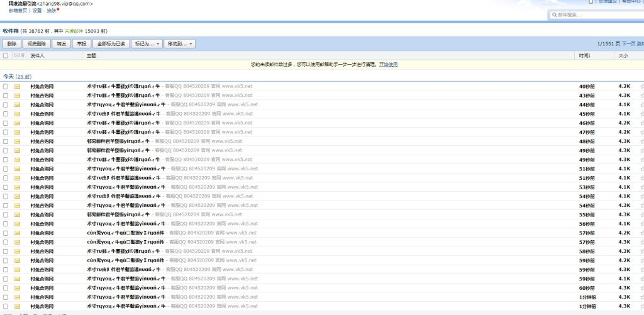Open 设置 from the top links

[x=37, y=11]
